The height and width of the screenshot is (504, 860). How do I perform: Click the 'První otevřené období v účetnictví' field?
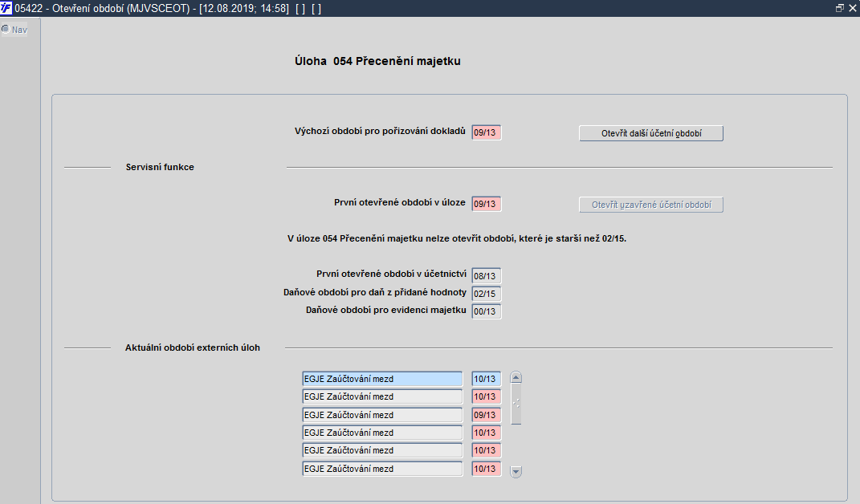tap(487, 276)
